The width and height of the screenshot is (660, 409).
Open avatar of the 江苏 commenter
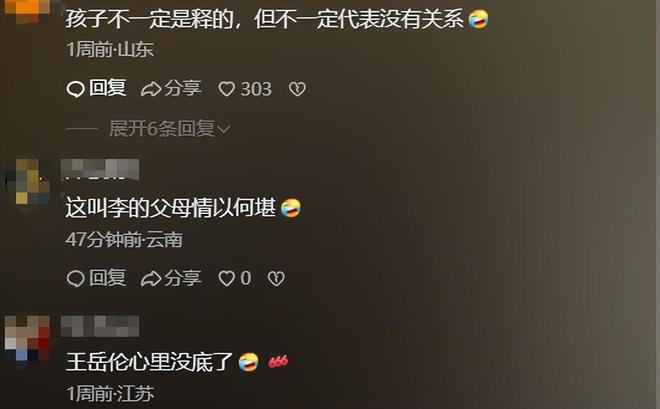(x=28, y=338)
